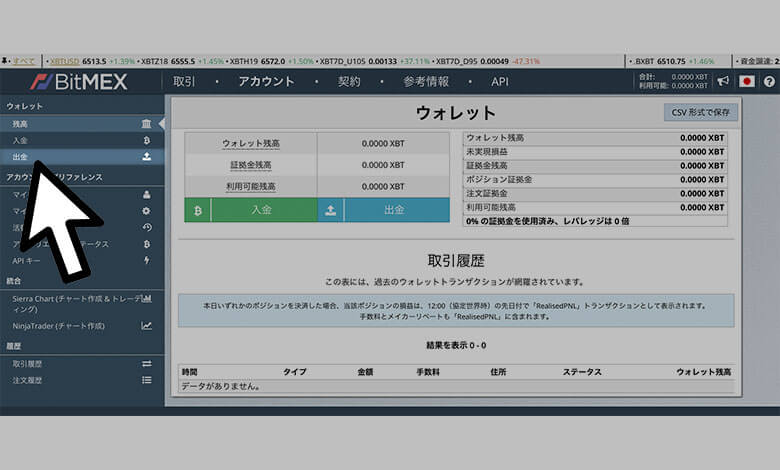This screenshot has width=780, height=470.
Task: Open the 取引 menu
Action: point(184,82)
